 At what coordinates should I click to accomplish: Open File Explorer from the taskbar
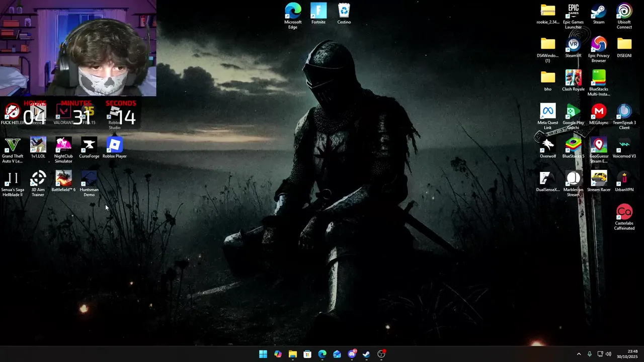point(293,354)
